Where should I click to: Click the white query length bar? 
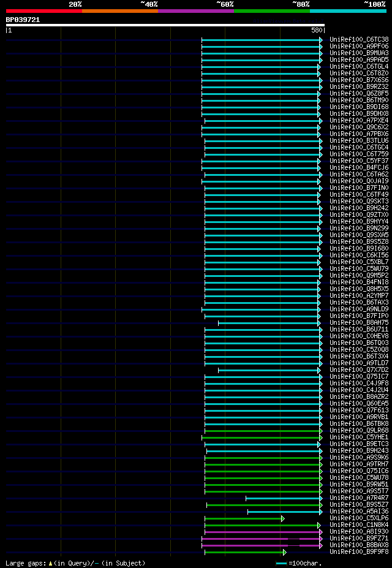click(165, 25)
